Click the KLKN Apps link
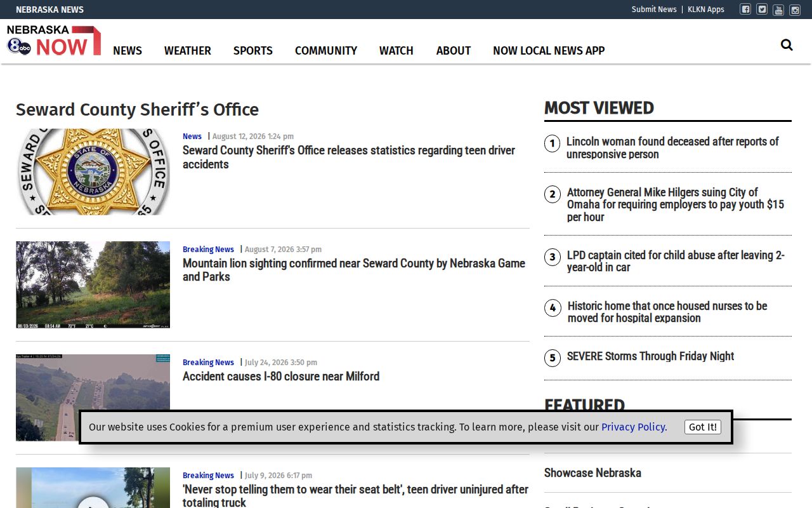The width and height of the screenshot is (812, 508). 706,10
